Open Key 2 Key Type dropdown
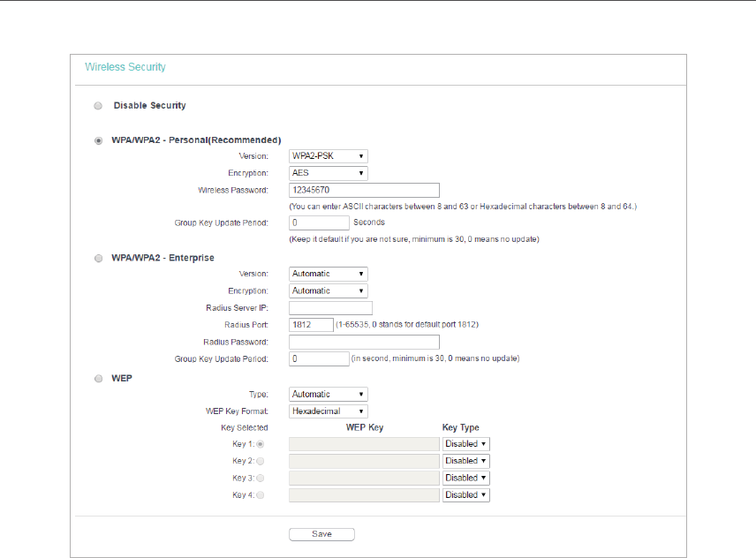 (465, 461)
